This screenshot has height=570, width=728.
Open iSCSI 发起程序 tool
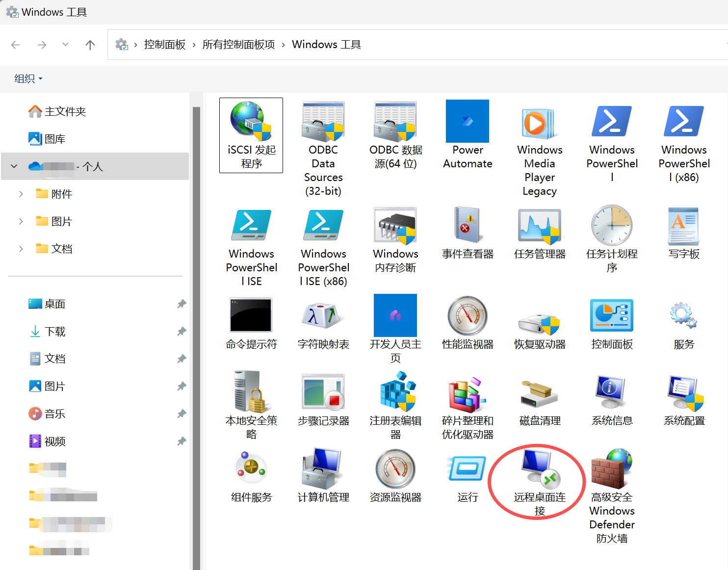pos(251,135)
